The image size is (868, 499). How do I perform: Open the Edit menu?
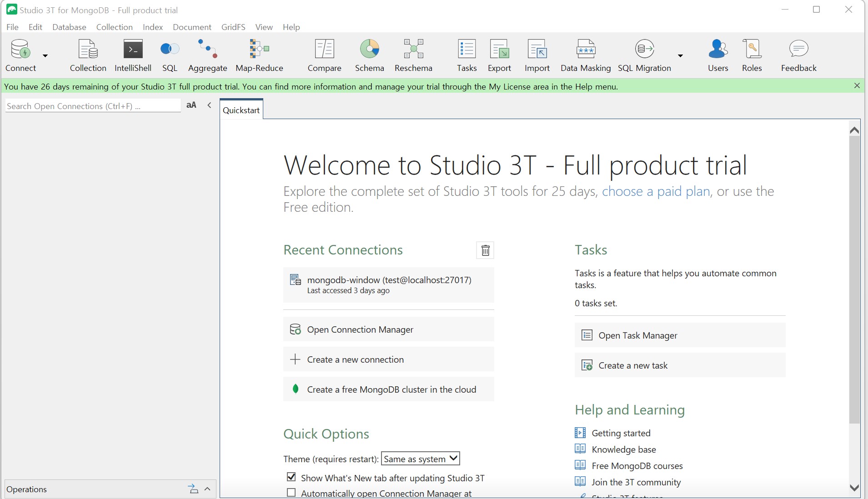[x=35, y=27]
